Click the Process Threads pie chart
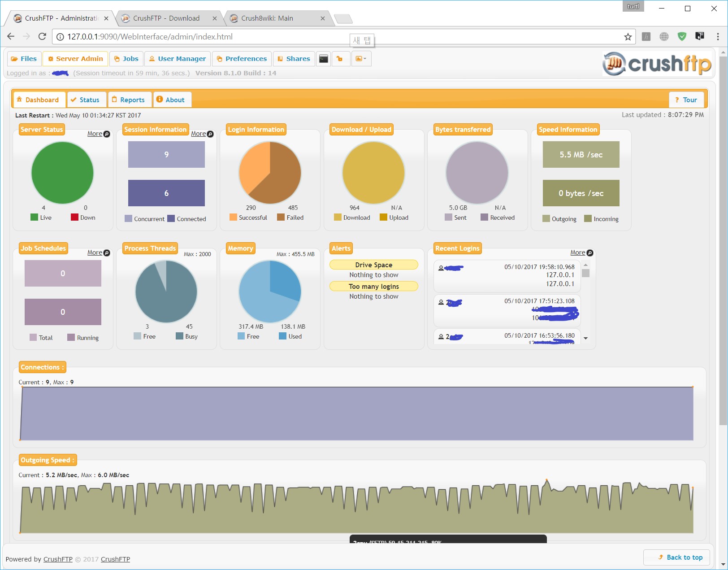 pyautogui.click(x=166, y=292)
